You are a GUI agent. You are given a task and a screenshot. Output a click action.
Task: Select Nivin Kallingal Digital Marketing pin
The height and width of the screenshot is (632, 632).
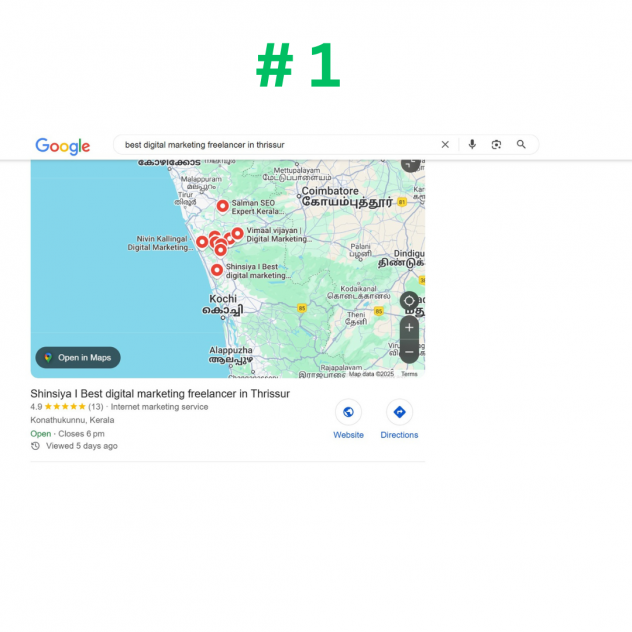click(x=202, y=242)
